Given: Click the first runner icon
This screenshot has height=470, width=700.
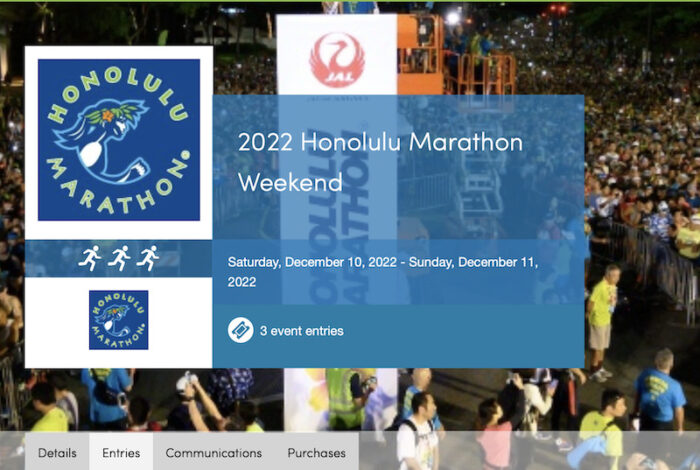Looking at the screenshot, I should point(90,258).
